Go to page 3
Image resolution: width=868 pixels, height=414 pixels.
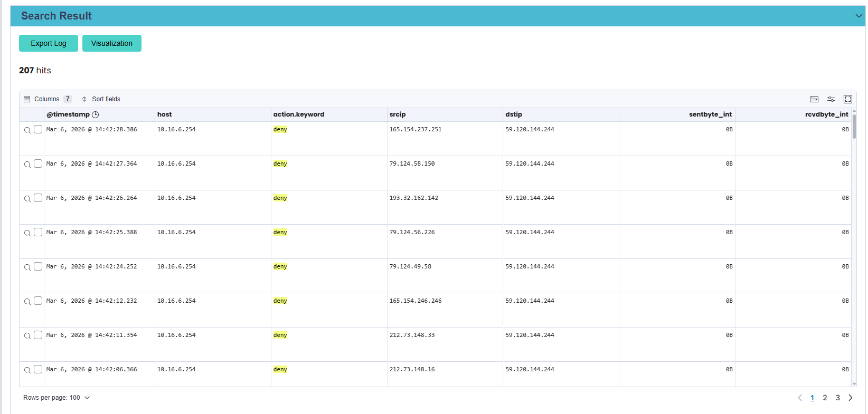point(837,398)
